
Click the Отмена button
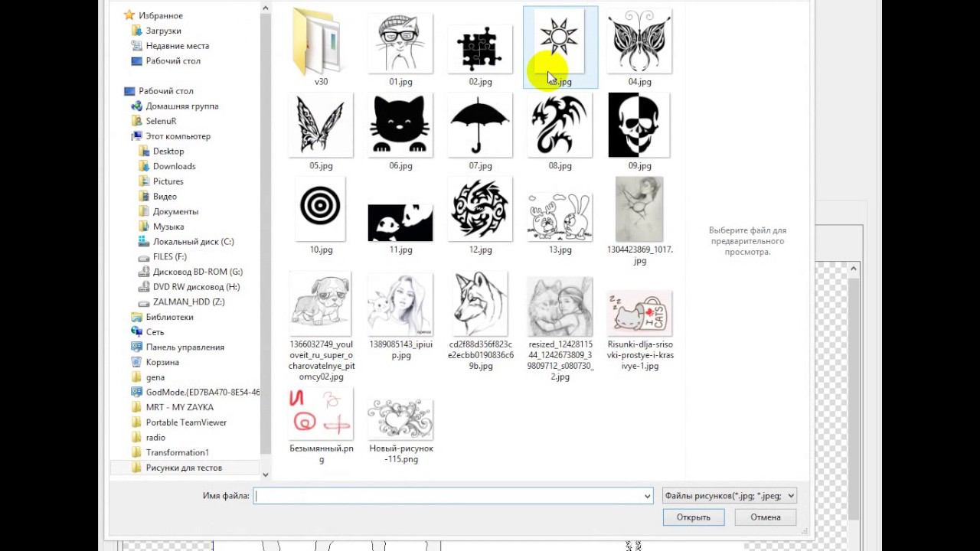[766, 517]
